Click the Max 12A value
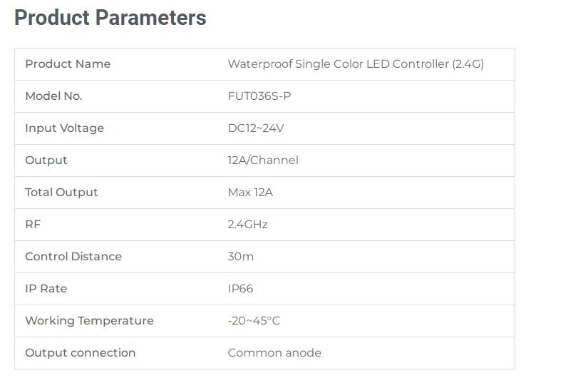This screenshot has width=588, height=378. 250,193
